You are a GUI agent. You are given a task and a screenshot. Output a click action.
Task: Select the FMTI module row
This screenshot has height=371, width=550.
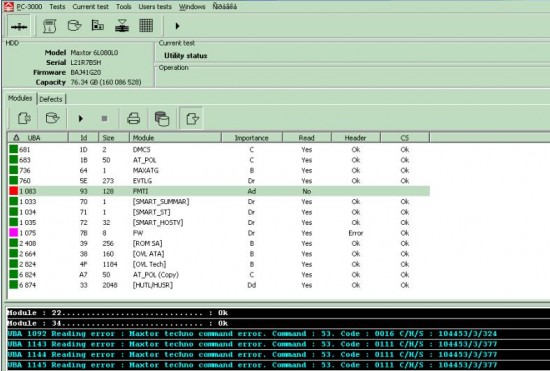coord(219,191)
